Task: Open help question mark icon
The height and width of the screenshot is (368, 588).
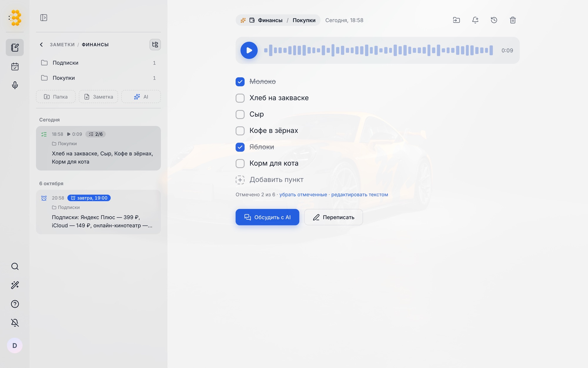Action: 15,304
